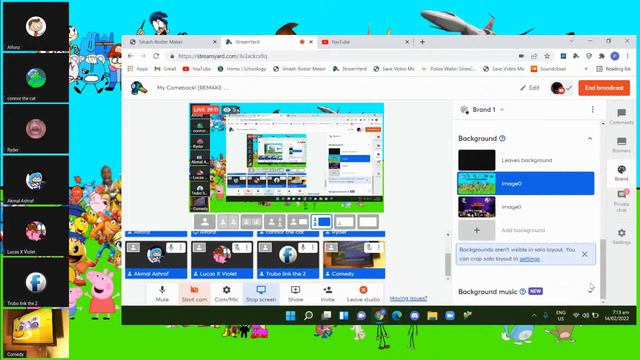
Task: Click the StreamYard duck logo
Action: click(x=138, y=88)
